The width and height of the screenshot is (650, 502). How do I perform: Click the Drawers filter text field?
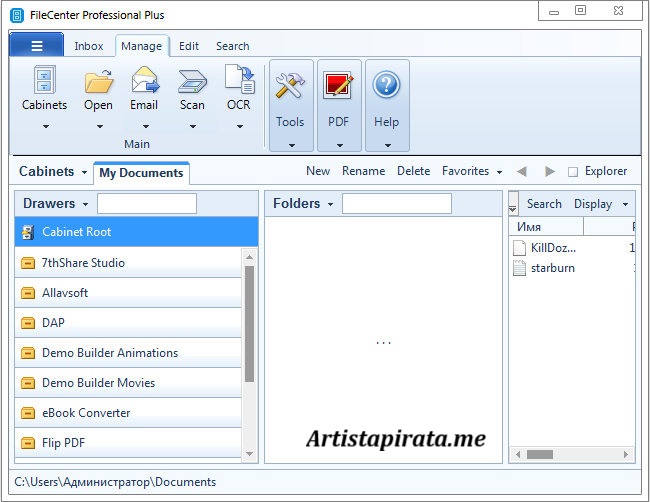pyautogui.click(x=147, y=204)
